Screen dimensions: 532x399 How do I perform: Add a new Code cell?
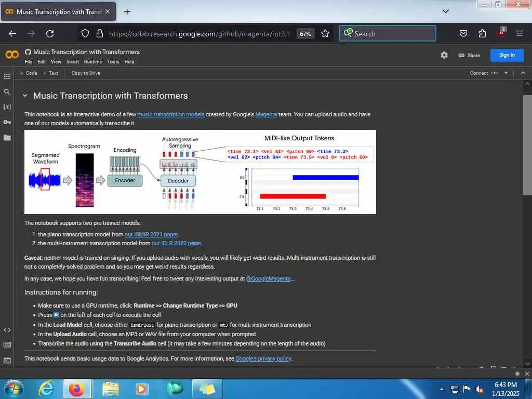coord(29,73)
